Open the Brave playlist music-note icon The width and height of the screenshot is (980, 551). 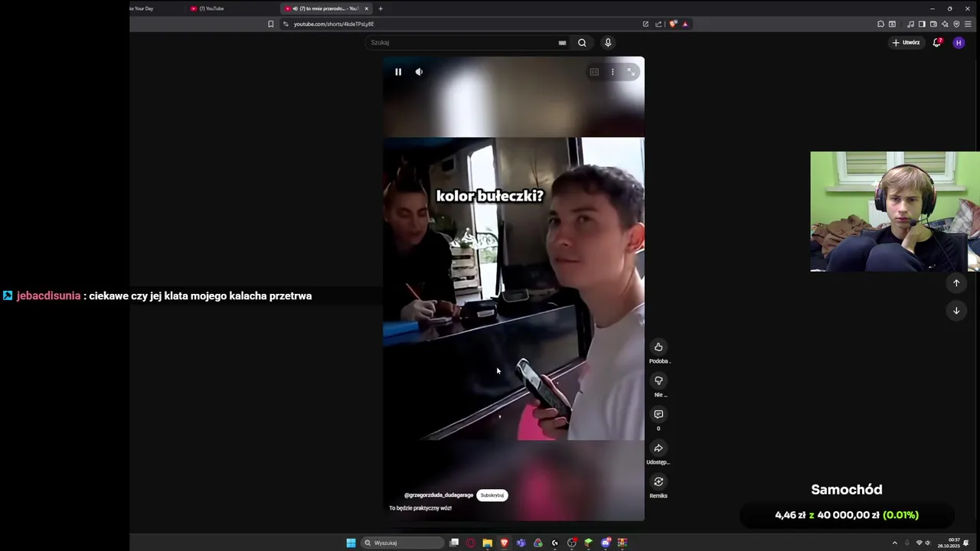[910, 24]
